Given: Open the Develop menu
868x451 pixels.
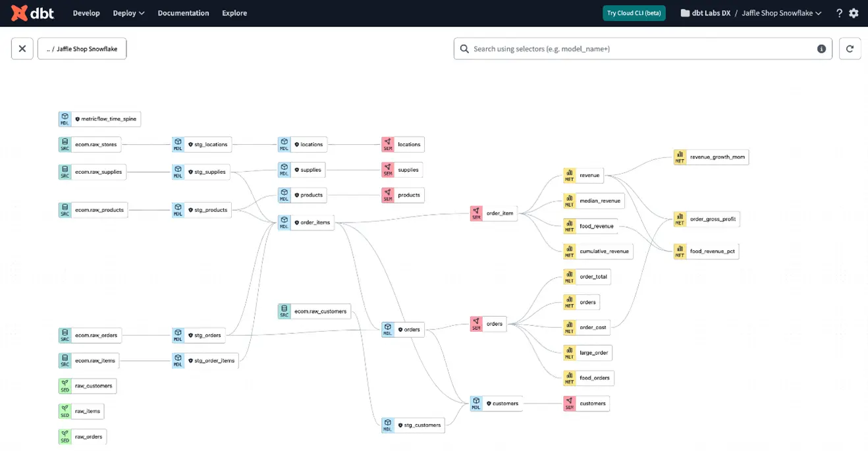Looking at the screenshot, I should pyautogui.click(x=86, y=13).
